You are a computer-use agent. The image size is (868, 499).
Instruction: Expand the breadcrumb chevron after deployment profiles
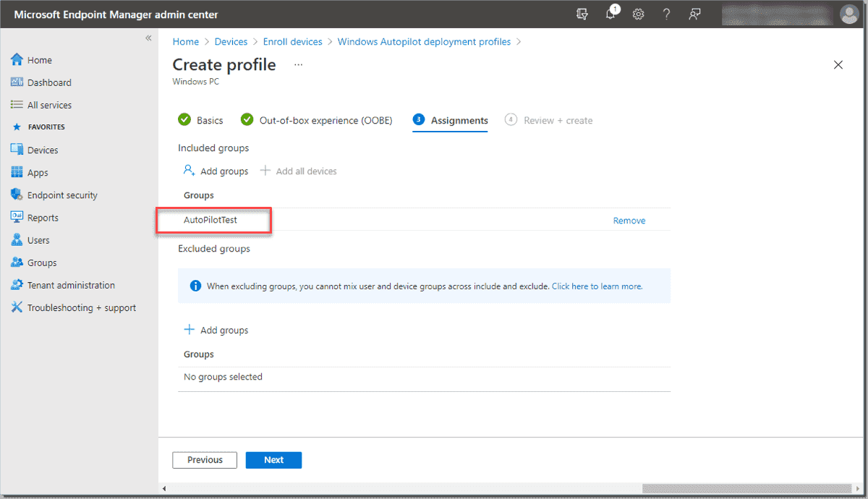pyautogui.click(x=519, y=42)
